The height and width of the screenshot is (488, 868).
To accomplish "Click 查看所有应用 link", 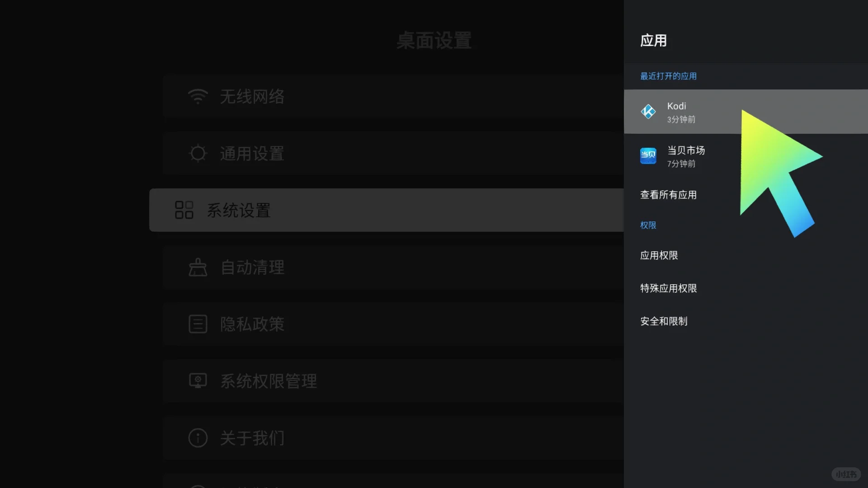I will [668, 194].
